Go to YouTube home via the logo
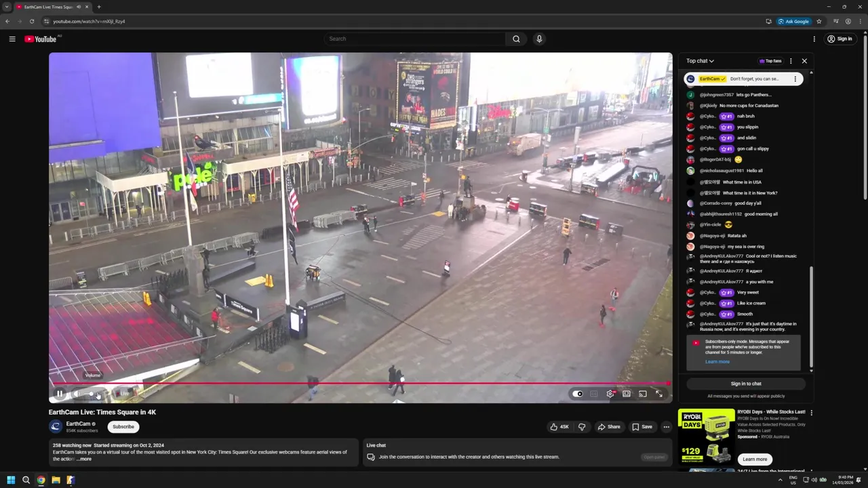 [x=41, y=39]
